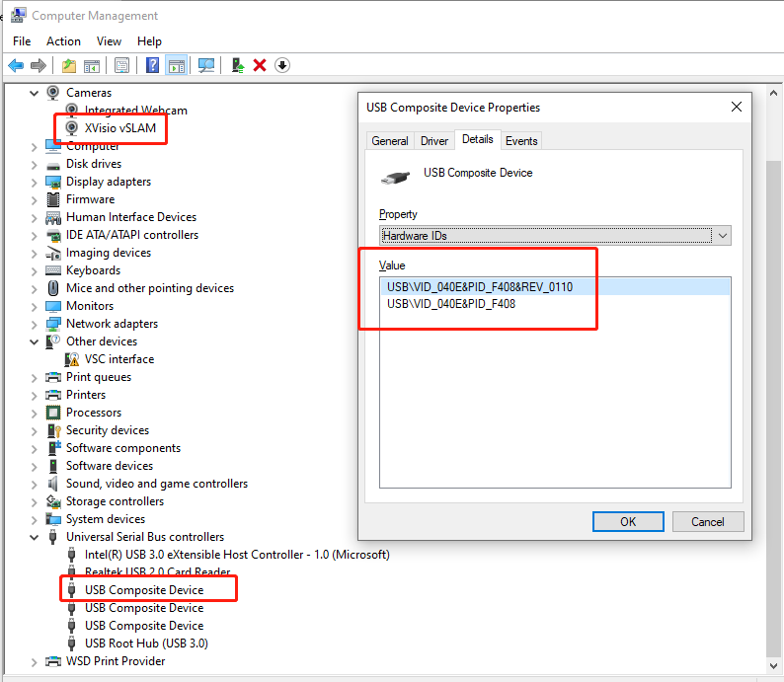This screenshot has height=682, width=784.
Task: Click the disable device down-arrow icon
Action: [282, 65]
